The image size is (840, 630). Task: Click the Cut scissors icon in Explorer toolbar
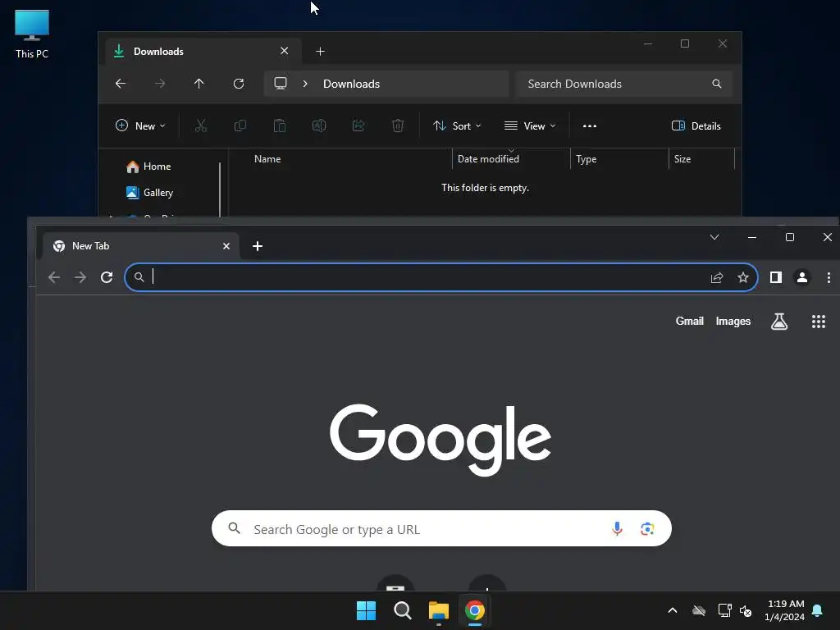(x=200, y=126)
